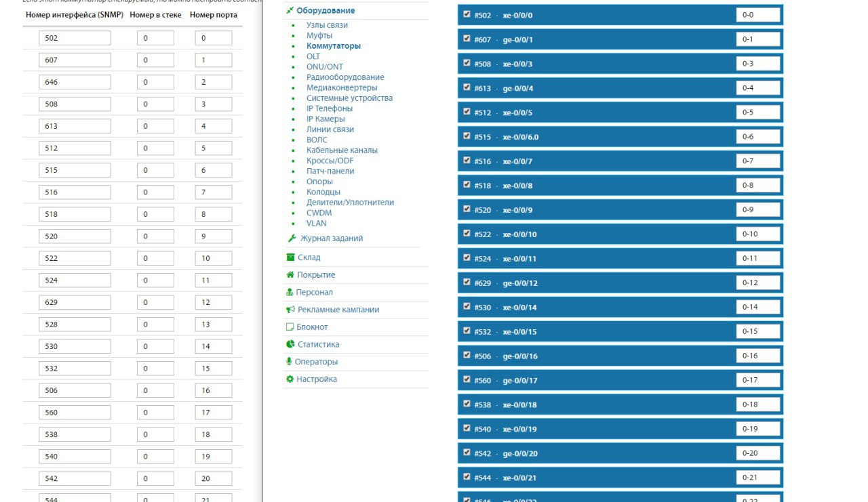The width and height of the screenshot is (868, 502).
Task: Click port number field showing 13
Action: tap(214, 325)
